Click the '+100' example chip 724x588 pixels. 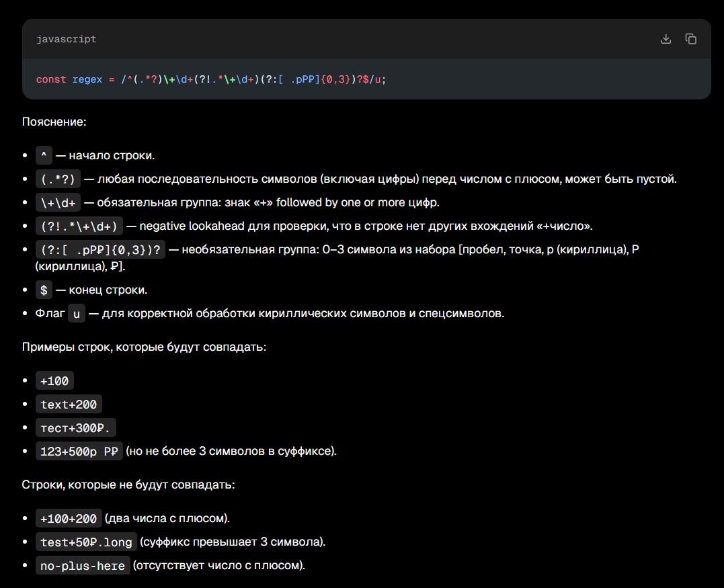click(54, 381)
